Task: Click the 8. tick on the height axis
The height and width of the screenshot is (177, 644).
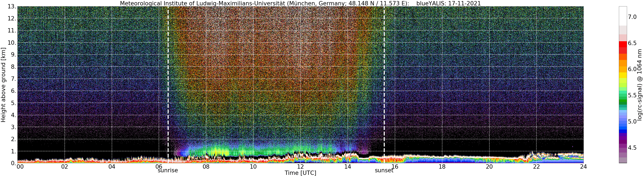Action: pos(13,67)
